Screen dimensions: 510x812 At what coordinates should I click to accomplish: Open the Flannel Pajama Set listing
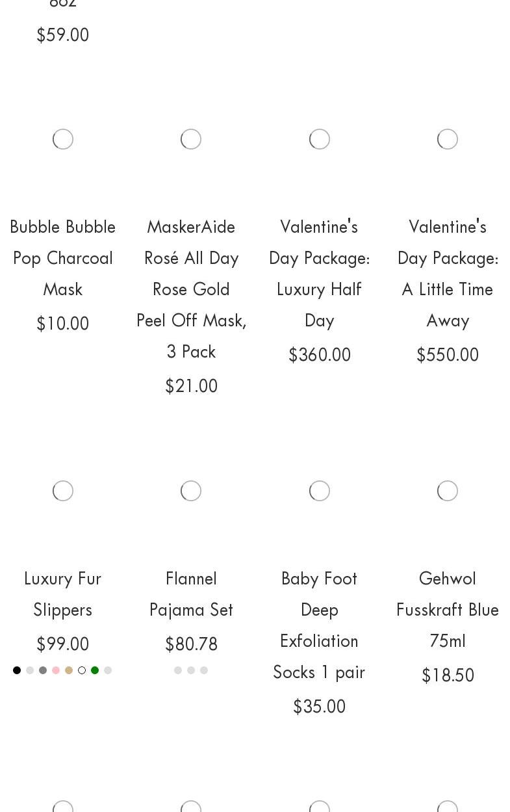point(191,594)
